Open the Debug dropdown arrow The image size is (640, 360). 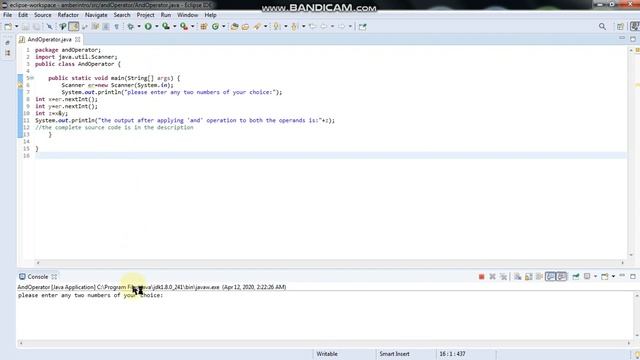click(x=139, y=27)
